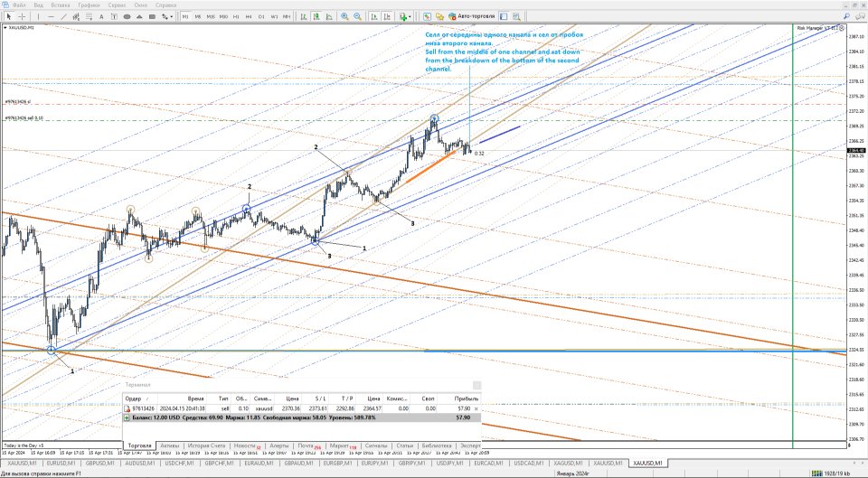Screen dimensions: 868x478
Task: Select the text label tool
Action: click(114, 16)
